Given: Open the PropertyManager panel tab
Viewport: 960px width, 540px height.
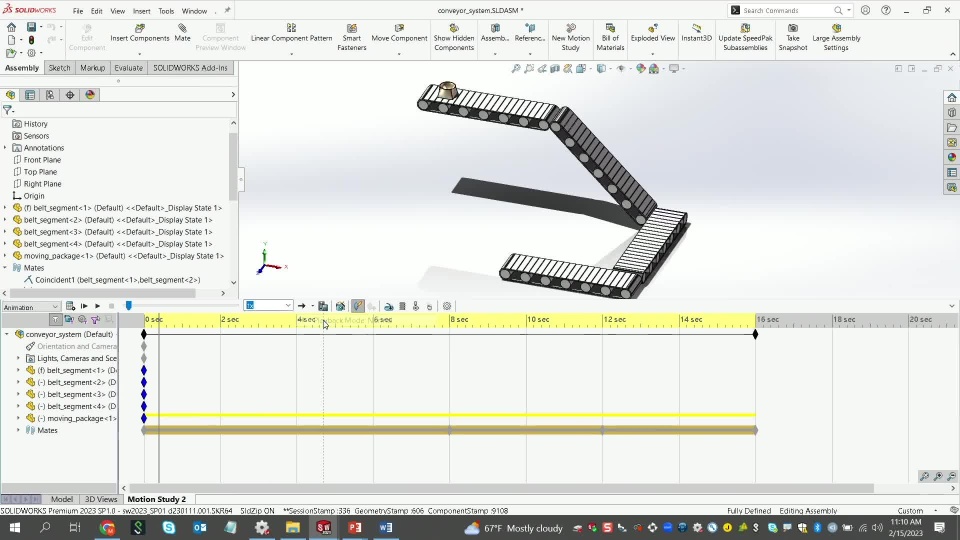Looking at the screenshot, I should pyautogui.click(x=30, y=95).
